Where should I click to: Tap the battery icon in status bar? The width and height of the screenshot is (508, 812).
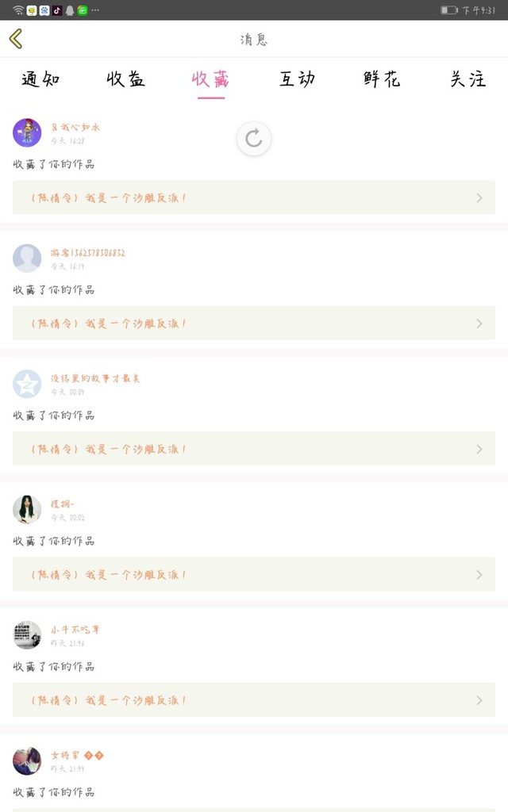click(449, 10)
